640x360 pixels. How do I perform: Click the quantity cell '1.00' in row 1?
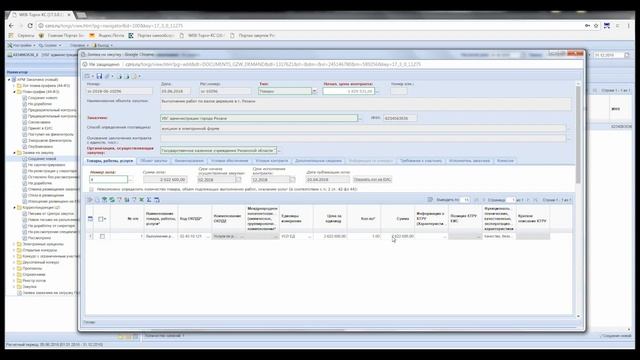[364, 236]
